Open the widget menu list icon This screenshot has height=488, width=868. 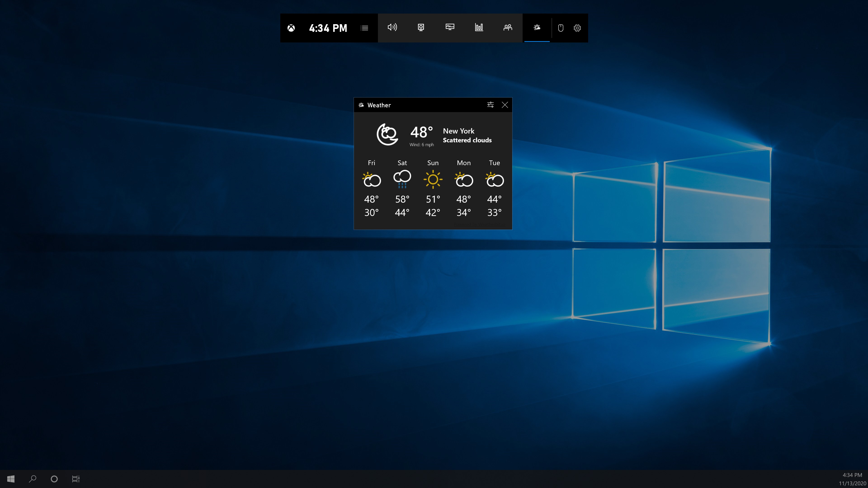(364, 28)
